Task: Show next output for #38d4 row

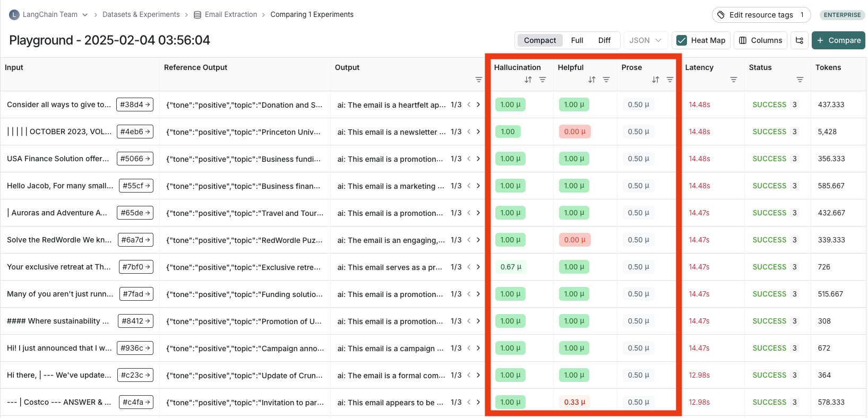Action: (x=478, y=104)
